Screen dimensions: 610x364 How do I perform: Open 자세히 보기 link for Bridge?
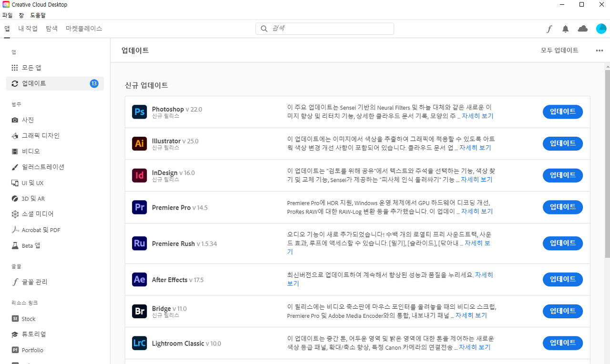point(471,316)
